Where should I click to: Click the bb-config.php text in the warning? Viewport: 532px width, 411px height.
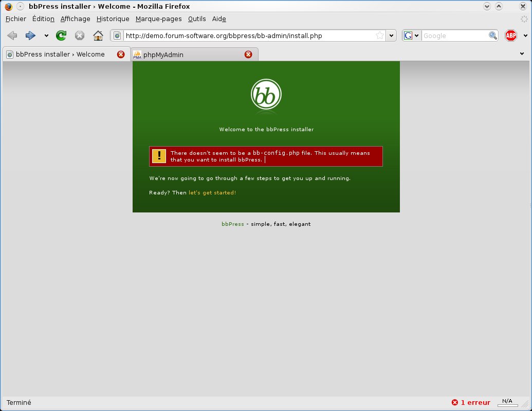pyautogui.click(x=276, y=153)
